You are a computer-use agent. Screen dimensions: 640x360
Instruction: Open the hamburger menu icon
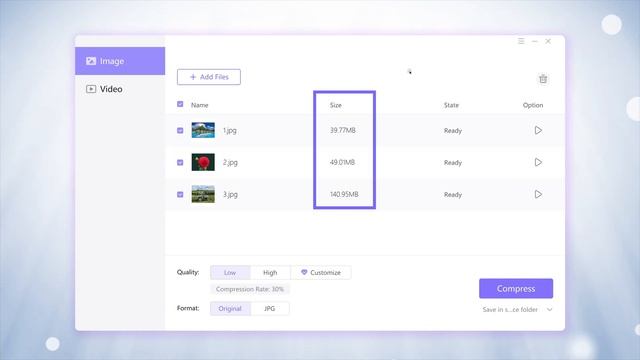(x=521, y=41)
